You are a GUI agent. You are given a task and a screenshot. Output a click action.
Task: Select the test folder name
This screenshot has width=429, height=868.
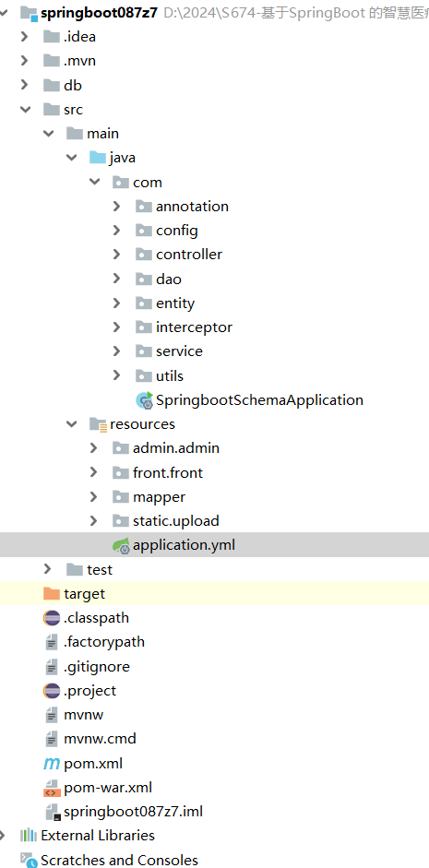pos(100,570)
